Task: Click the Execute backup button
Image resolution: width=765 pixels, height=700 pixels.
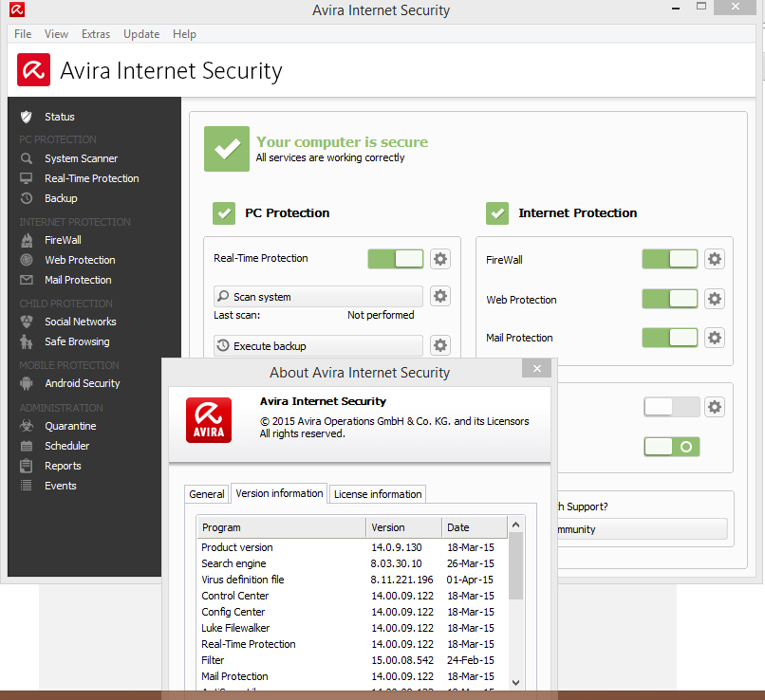Action: coord(318,346)
